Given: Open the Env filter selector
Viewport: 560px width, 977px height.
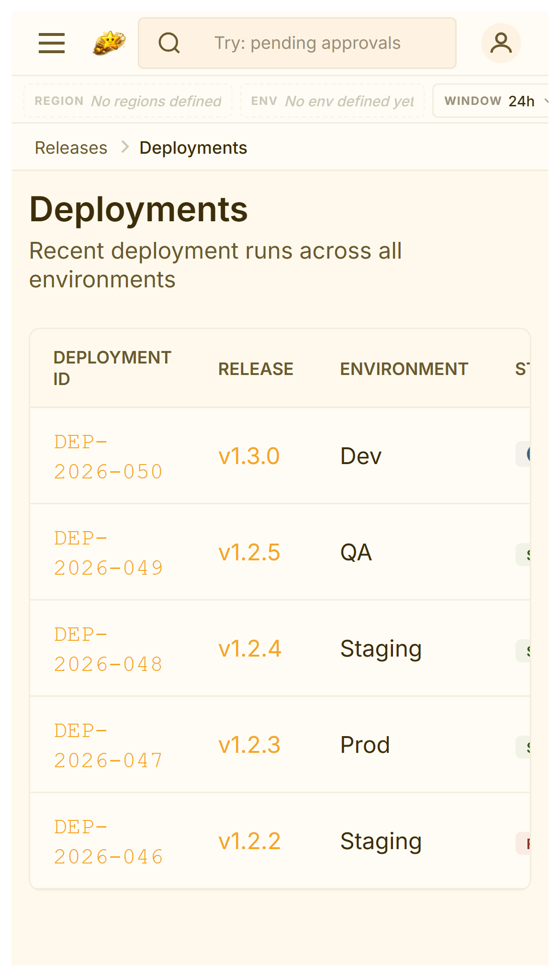Looking at the screenshot, I should click(x=332, y=101).
